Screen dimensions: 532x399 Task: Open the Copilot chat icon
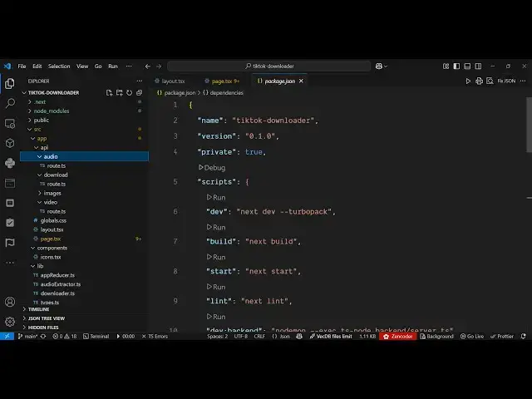point(379,66)
